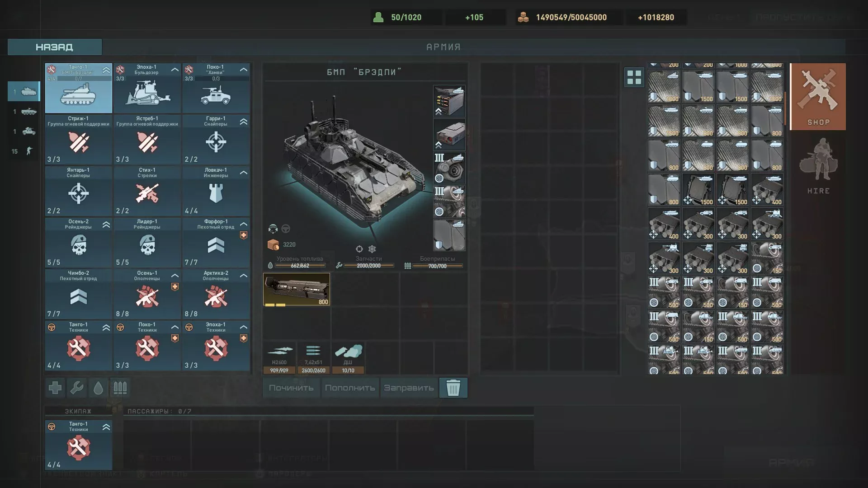Select Стриж-1 fire support group

pyautogui.click(x=79, y=140)
